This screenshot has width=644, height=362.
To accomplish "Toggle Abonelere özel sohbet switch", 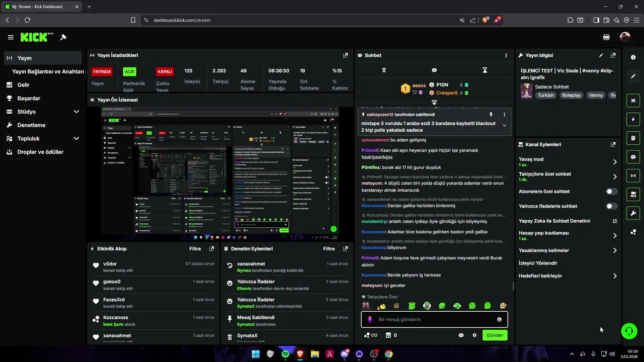I will coord(611,192).
